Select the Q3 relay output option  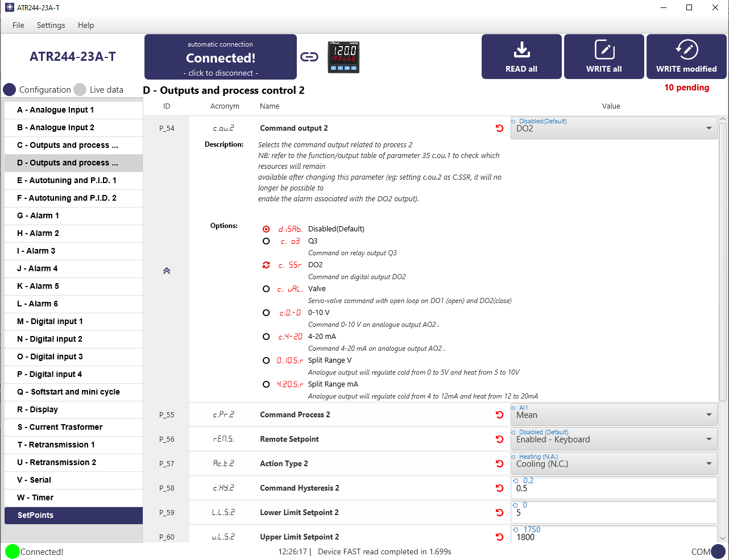tap(266, 241)
